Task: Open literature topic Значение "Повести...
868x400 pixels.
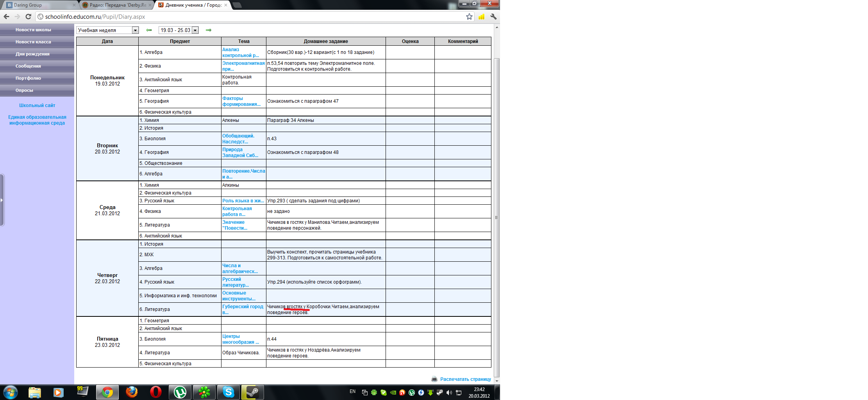Action: point(235,225)
